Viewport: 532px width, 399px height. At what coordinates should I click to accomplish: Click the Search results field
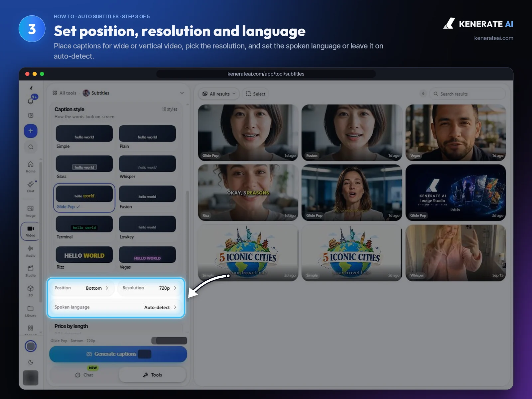click(x=467, y=94)
